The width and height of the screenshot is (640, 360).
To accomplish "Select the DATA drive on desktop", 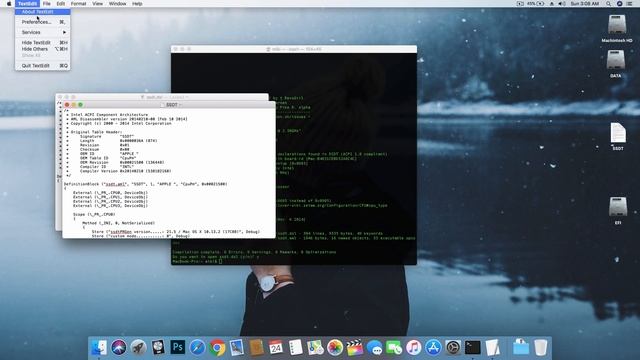I will (x=616, y=60).
